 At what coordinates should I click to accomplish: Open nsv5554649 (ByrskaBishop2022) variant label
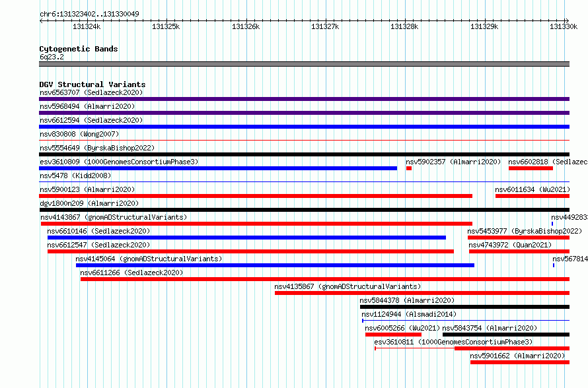point(97,148)
